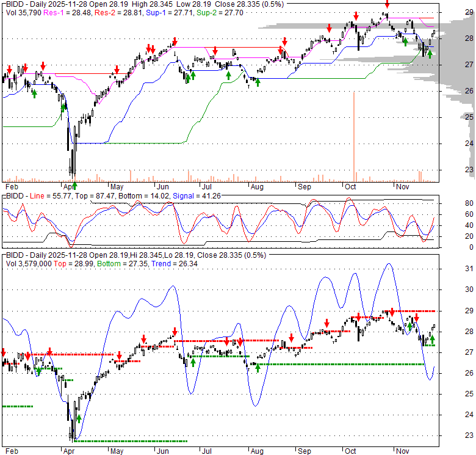The image size is (476, 455).
Task: Click the late-November green arrow in the bottom chart
Action: 433,339
